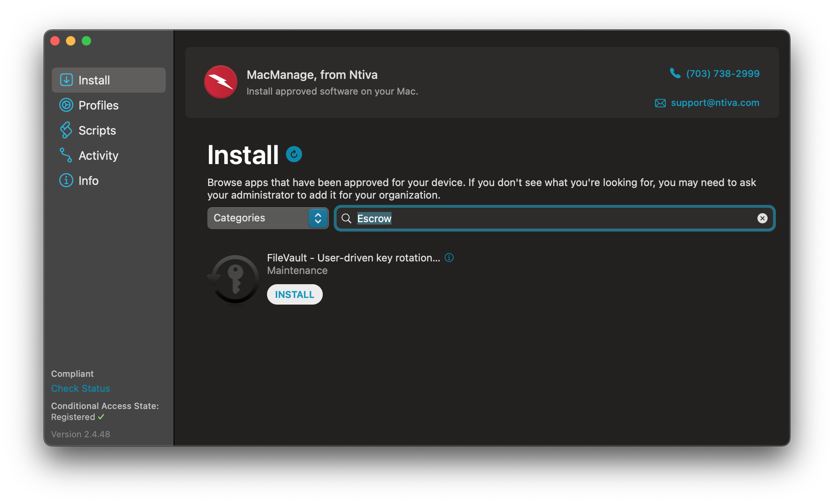The height and width of the screenshot is (504, 834).
Task: Click the Scripts icon in sidebar
Action: coord(66,130)
